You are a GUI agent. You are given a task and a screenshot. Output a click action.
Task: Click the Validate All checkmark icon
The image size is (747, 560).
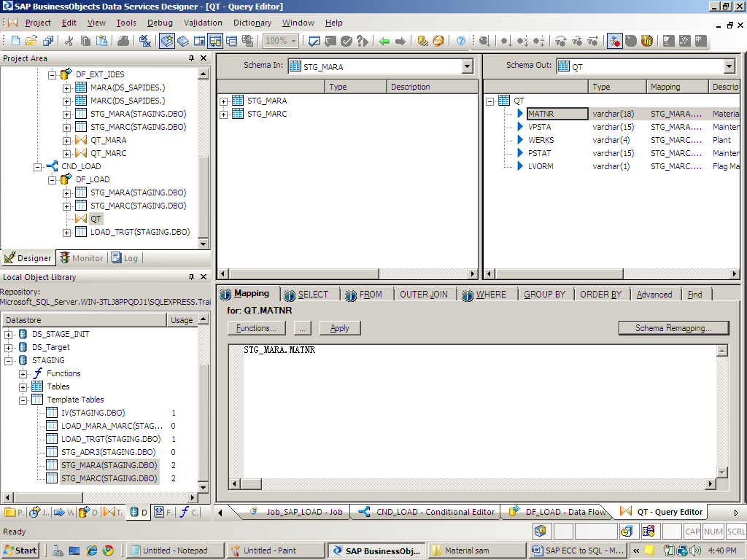[x=347, y=41]
